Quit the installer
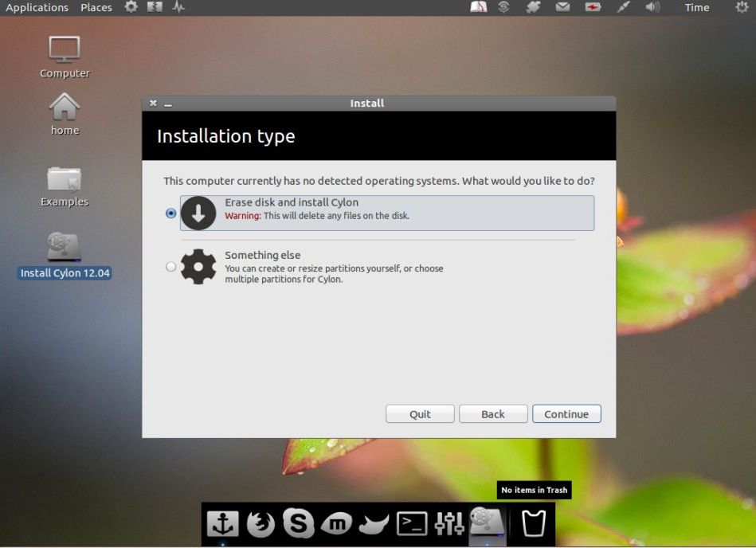Screen dimensions: 756x548 (x=420, y=414)
